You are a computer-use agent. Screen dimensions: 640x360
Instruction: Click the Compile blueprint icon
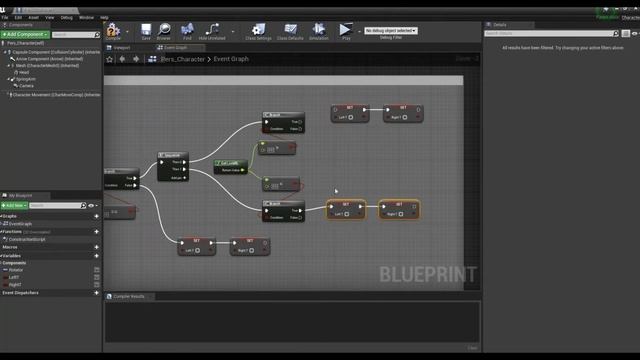tap(113, 30)
